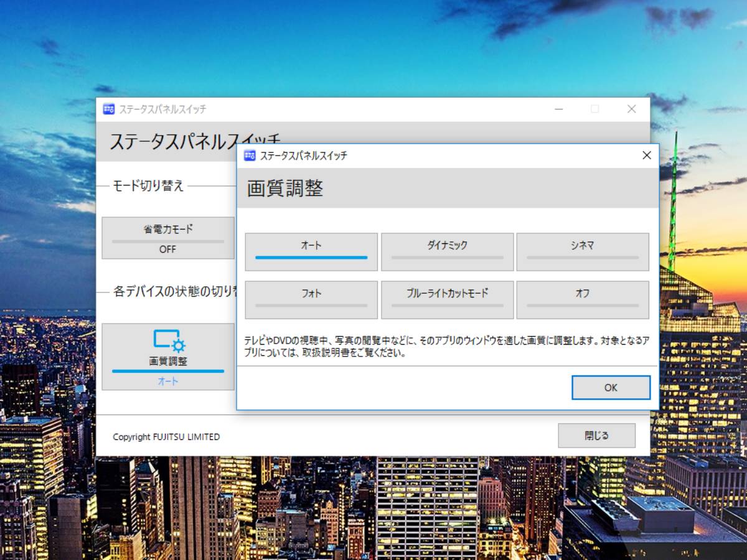The width and height of the screenshot is (747, 560).
Task: Click the 画質調整 dialog title bar text
Action: coord(303,156)
